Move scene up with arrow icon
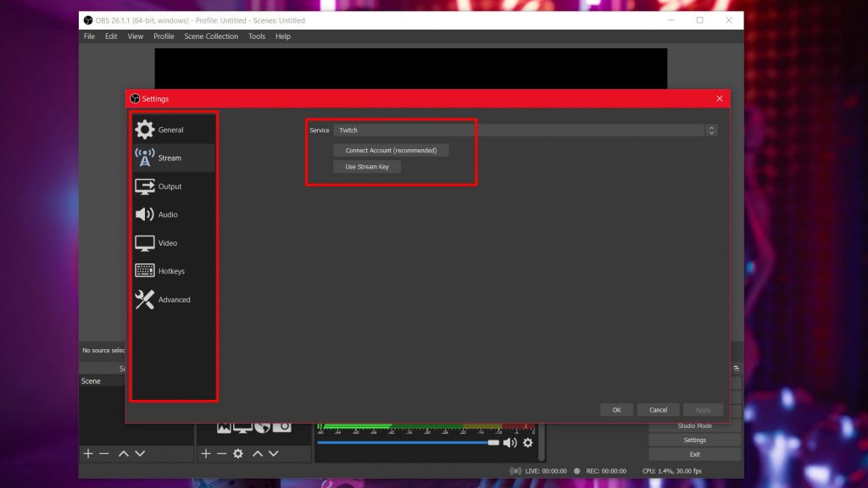This screenshot has height=488, width=868. tap(124, 454)
